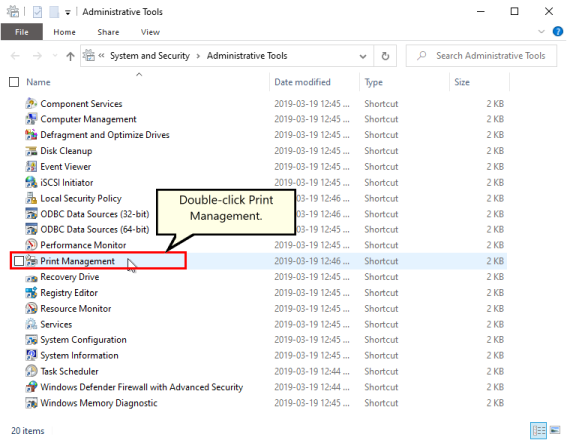Image resolution: width=567 pixels, height=440 pixels.
Task: Click Administrative Tools in the address bar
Action: point(247,56)
